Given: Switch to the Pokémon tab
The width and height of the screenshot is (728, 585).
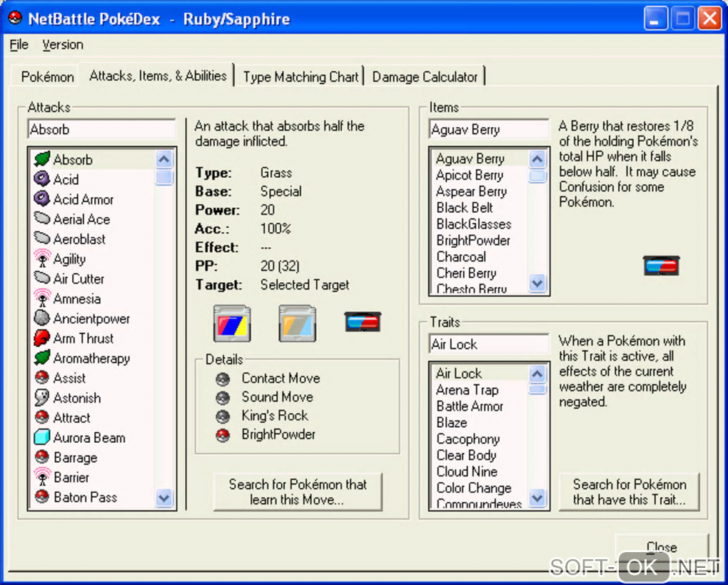Looking at the screenshot, I should [47, 76].
